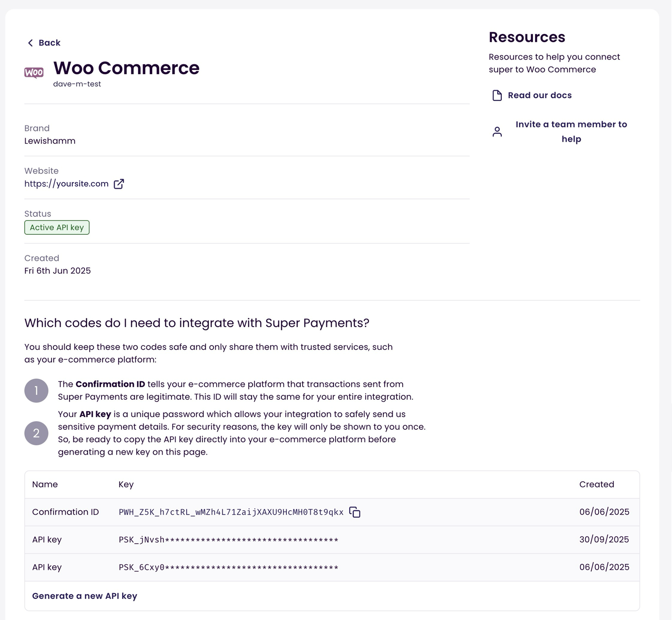Copy the Confirmation ID with the copy icon
Image resolution: width=672 pixels, height=620 pixels.
click(x=355, y=512)
